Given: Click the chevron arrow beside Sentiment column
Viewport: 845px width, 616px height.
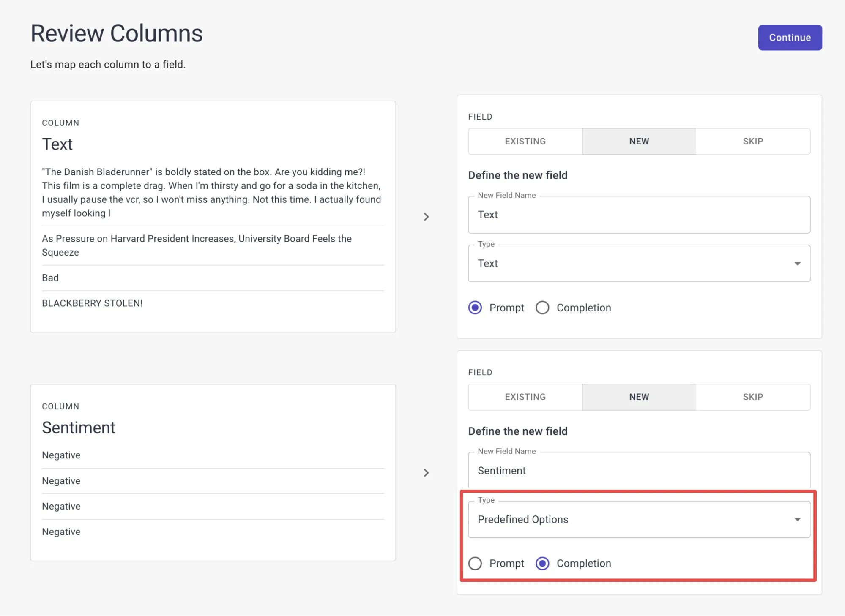Looking at the screenshot, I should point(426,473).
